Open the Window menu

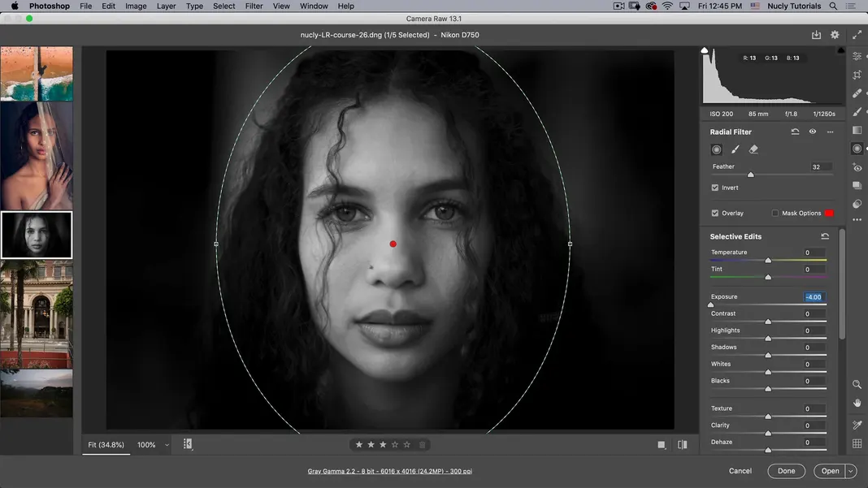pyautogui.click(x=314, y=6)
